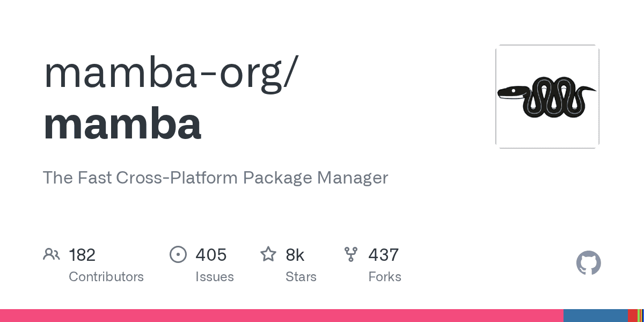Click the Issues circle icon

click(x=178, y=254)
